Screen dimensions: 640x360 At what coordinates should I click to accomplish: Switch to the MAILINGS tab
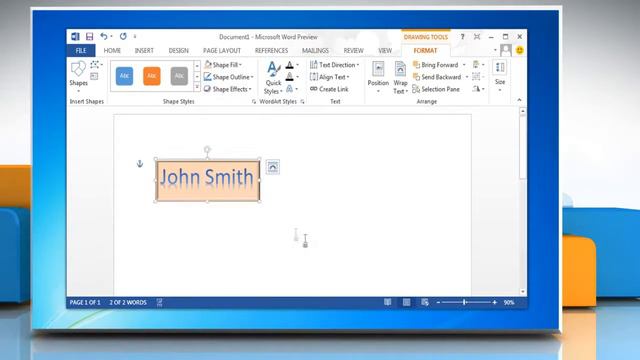pos(315,51)
